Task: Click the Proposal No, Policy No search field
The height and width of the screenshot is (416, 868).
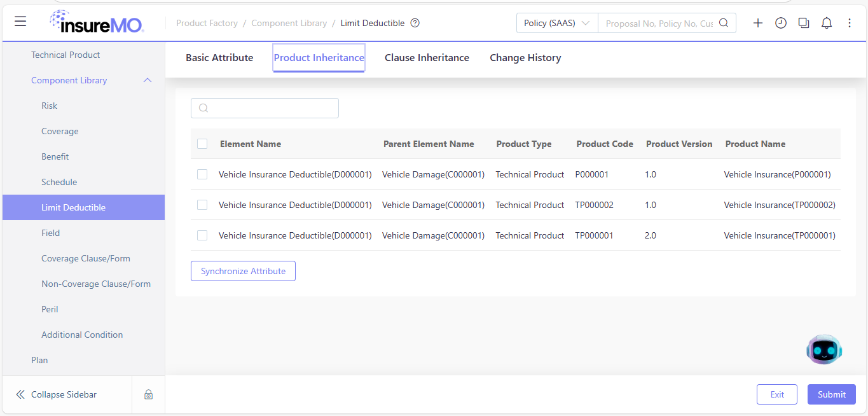Action: pos(659,23)
